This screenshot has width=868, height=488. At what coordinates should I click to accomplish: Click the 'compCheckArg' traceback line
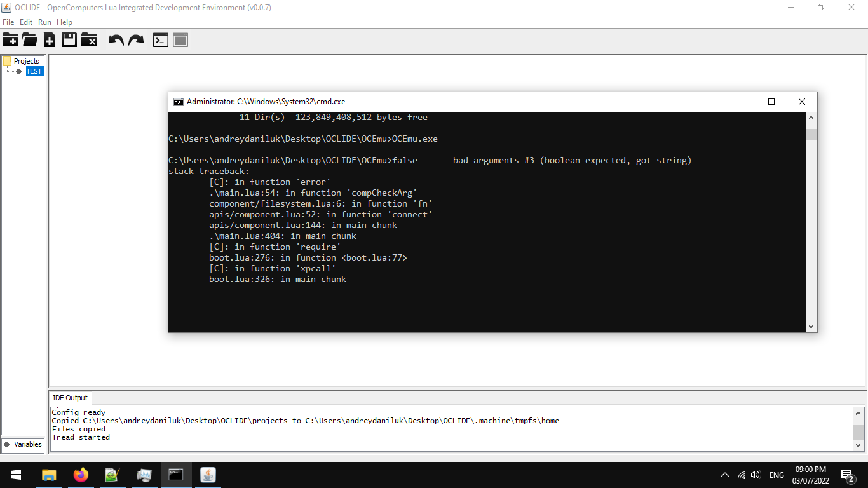point(313,193)
